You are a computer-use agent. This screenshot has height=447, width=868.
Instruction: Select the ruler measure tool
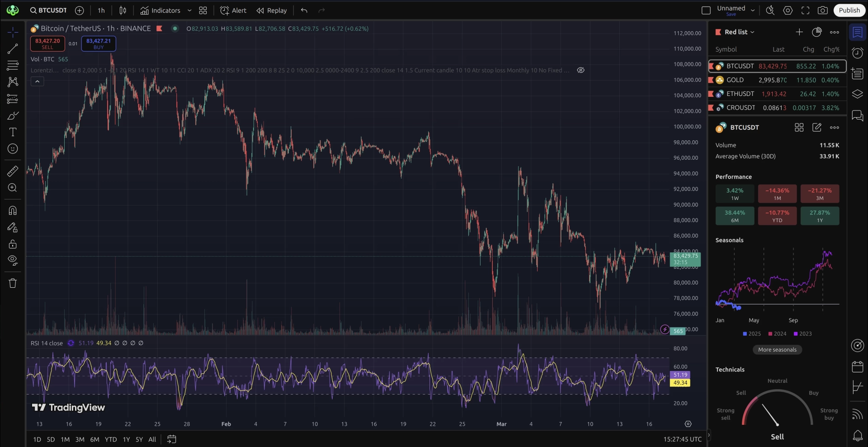(x=13, y=171)
